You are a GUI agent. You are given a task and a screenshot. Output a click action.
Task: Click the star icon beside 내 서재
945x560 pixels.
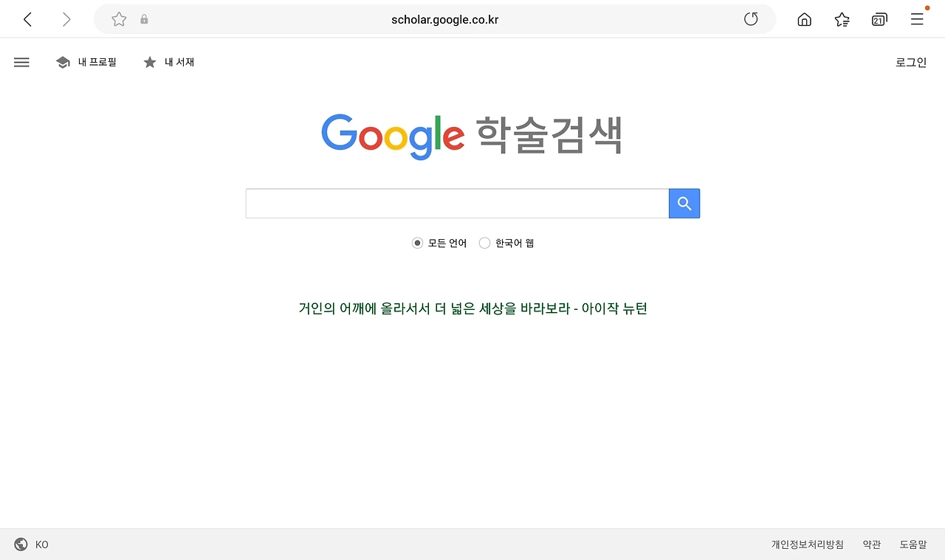click(150, 63)
